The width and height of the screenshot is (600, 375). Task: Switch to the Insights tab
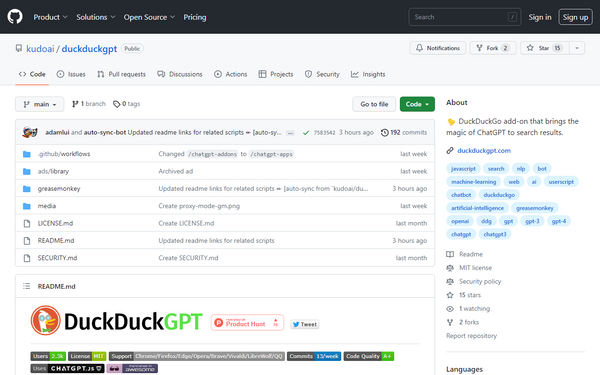coord(368,74)
